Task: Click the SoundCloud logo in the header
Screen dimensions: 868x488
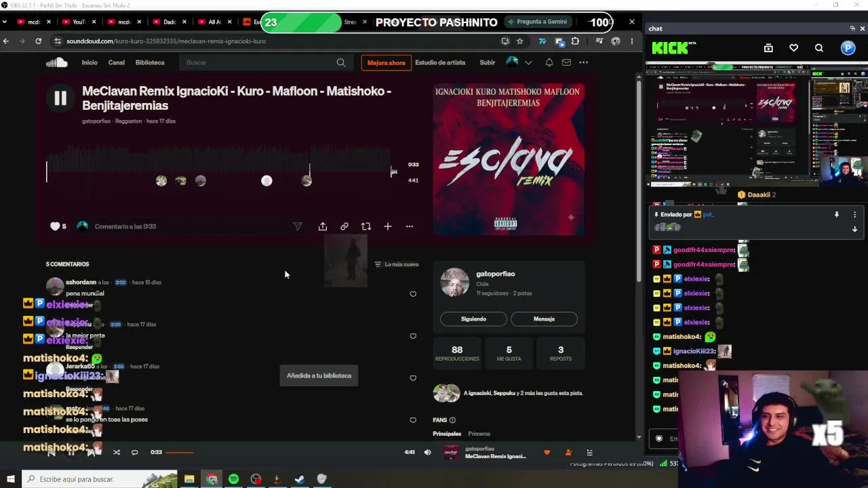Action: tap(57, 62)
